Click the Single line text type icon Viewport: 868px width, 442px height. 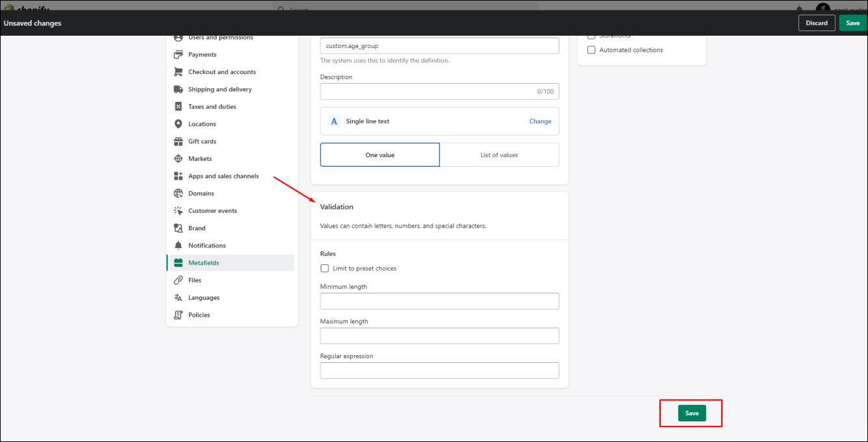(x=335, y=121)
